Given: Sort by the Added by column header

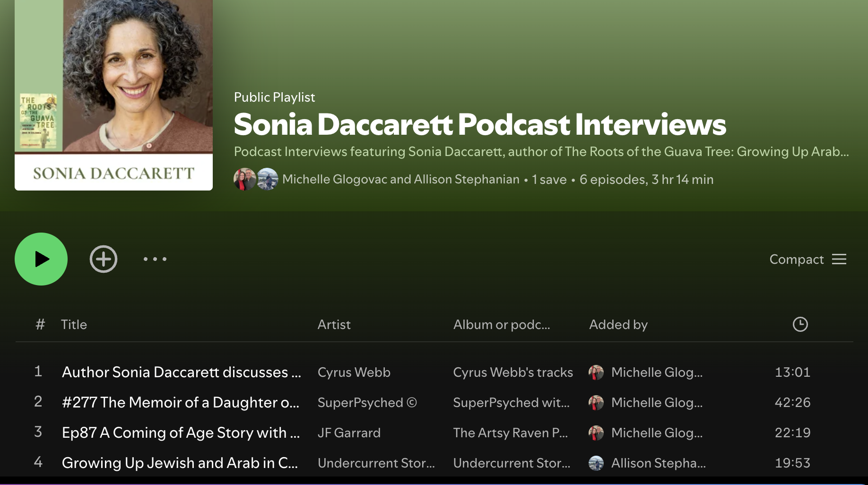Looking at the screenshot, I should click(618, 324).
